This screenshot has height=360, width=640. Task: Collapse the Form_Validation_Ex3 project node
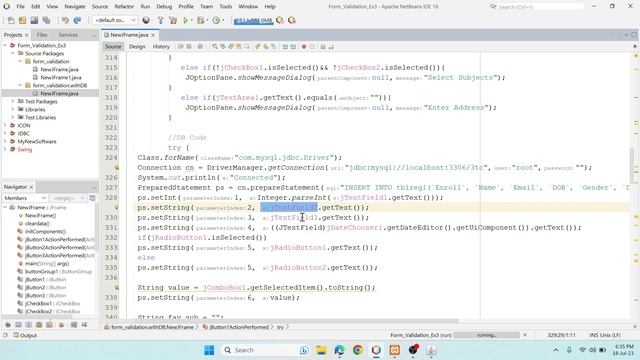click(5, 45)
